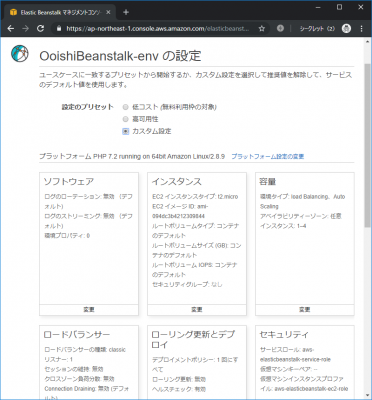This screenshot has width=372, height=400.
Task: Open a new tab with the plus button
Action: [x=126, y=12]
